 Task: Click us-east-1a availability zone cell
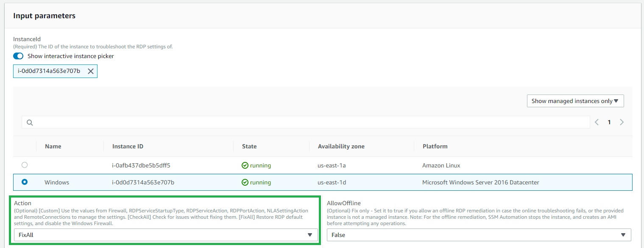pyautogui.click(x=332, y=165)
